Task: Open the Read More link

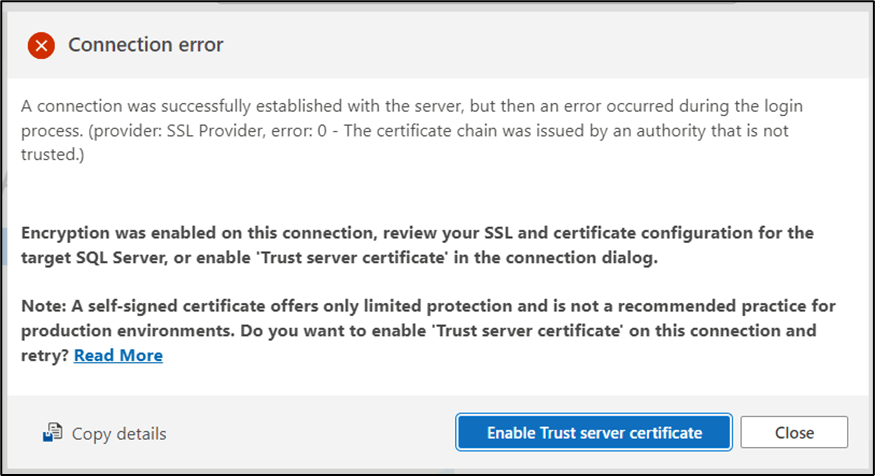Action: point(118,355)
